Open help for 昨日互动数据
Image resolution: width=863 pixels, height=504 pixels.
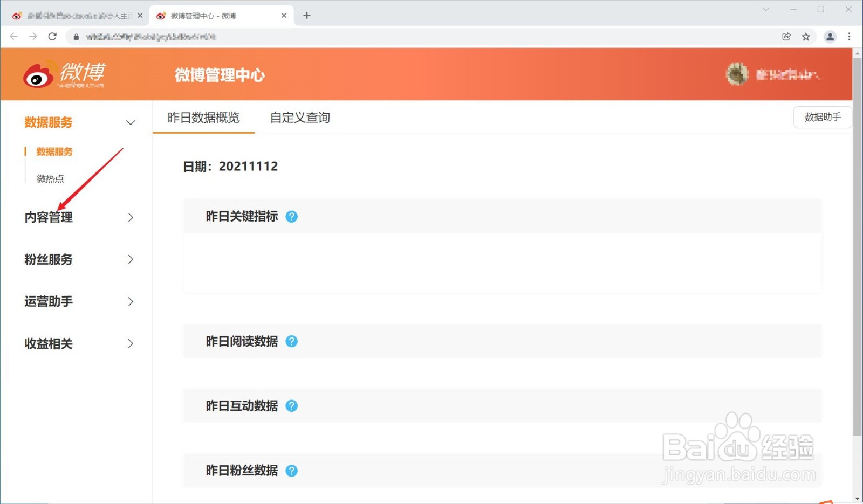pos(291,406)
